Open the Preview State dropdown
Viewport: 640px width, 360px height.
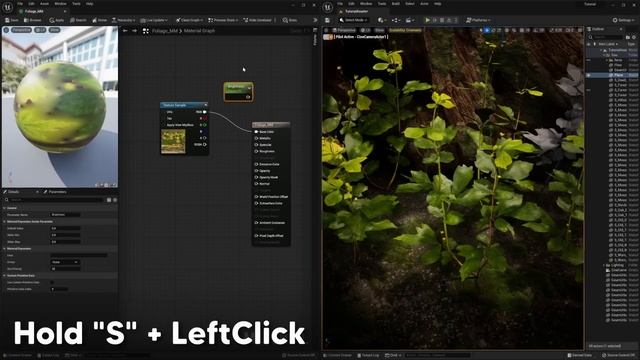pos(224,20)
